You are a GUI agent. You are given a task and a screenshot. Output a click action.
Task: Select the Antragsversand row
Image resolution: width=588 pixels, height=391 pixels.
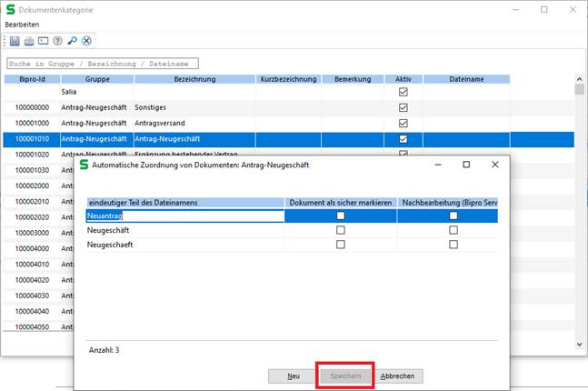point(182,123)
